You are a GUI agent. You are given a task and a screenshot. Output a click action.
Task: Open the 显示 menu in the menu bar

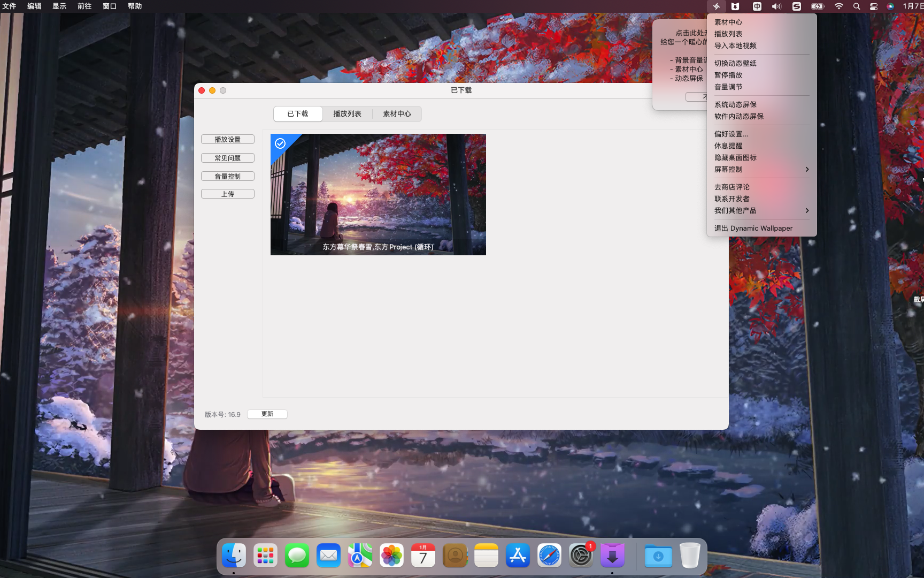[x=59, y=6]
